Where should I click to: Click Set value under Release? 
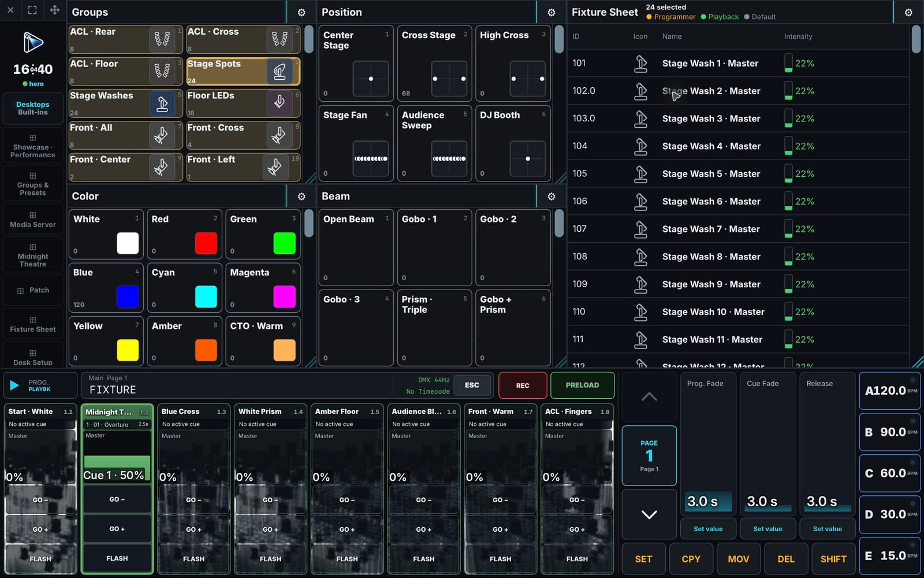coord(827,529)
